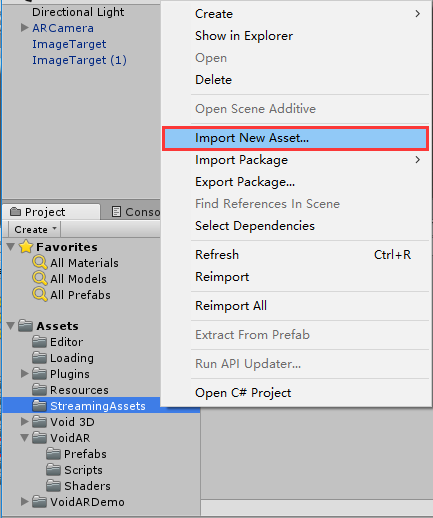The image size is (433, 518).
Task: Select ImageTarget (1) in hierarchy
Action: pyautogui.click(x=79, y=60)
